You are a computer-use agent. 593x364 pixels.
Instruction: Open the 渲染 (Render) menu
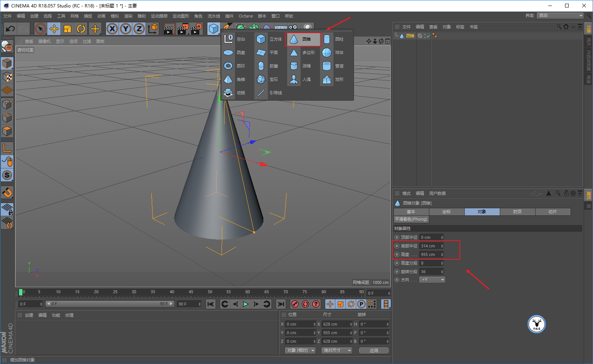point(128,16)
